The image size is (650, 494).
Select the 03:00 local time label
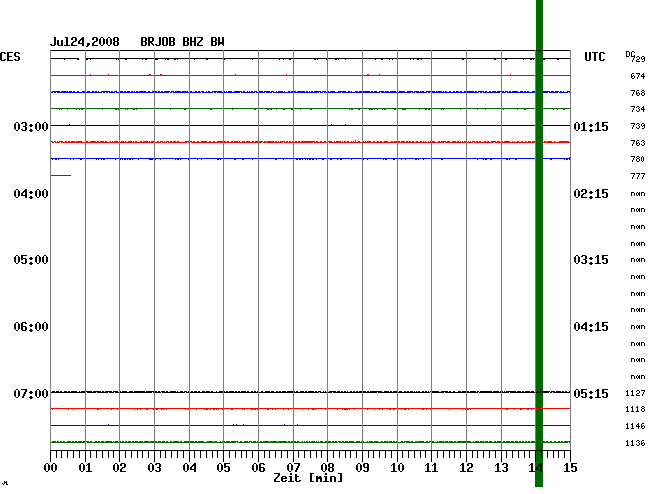click(x=31, y=126)
